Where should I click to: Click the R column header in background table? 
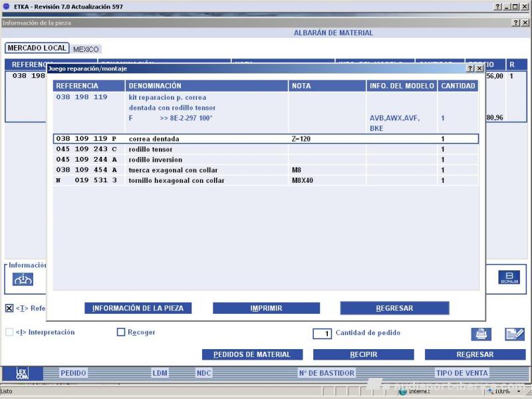click(517, 65)
